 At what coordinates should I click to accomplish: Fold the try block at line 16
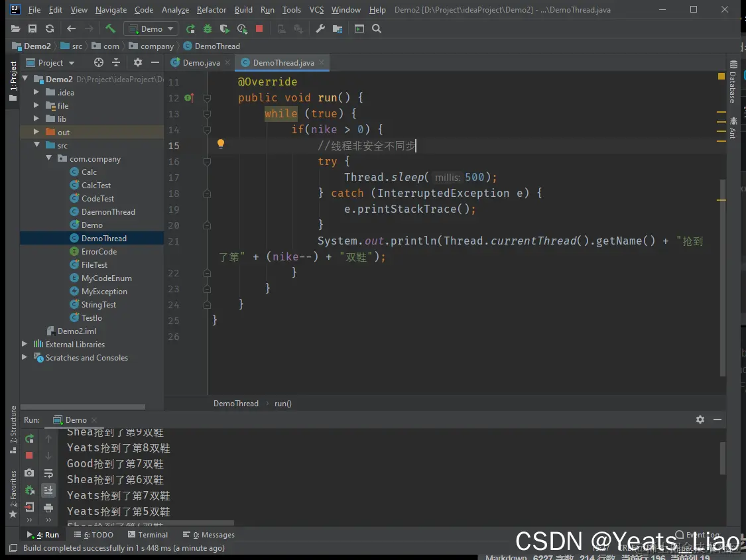(207, 162)
